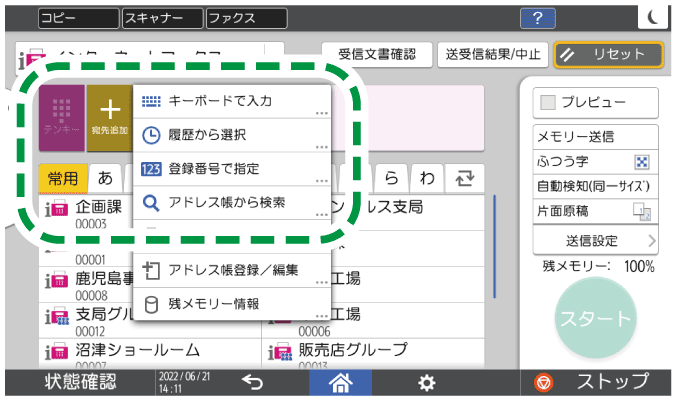The width and height of the screenshot is (676, 400).
Task: Select the 常用 address tab
Action: click(63, 178)
